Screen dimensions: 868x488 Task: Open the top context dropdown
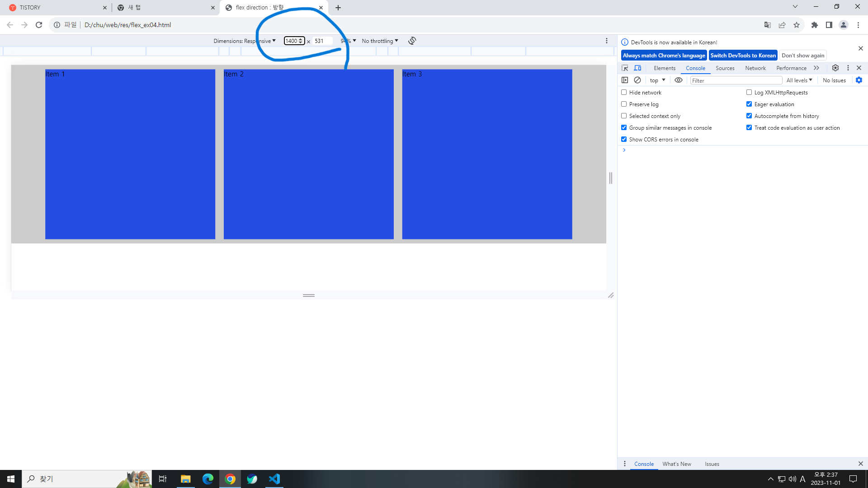(x=658, y=80)
